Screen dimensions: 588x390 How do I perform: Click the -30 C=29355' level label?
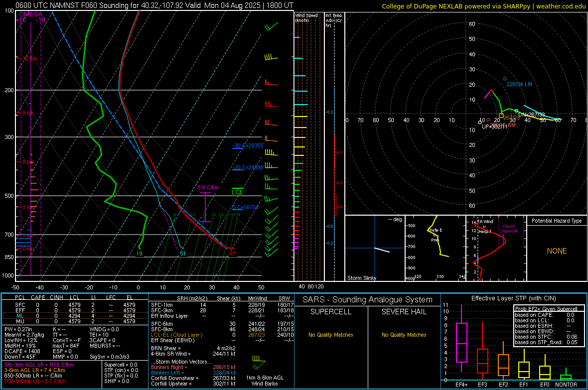point(248,145)
